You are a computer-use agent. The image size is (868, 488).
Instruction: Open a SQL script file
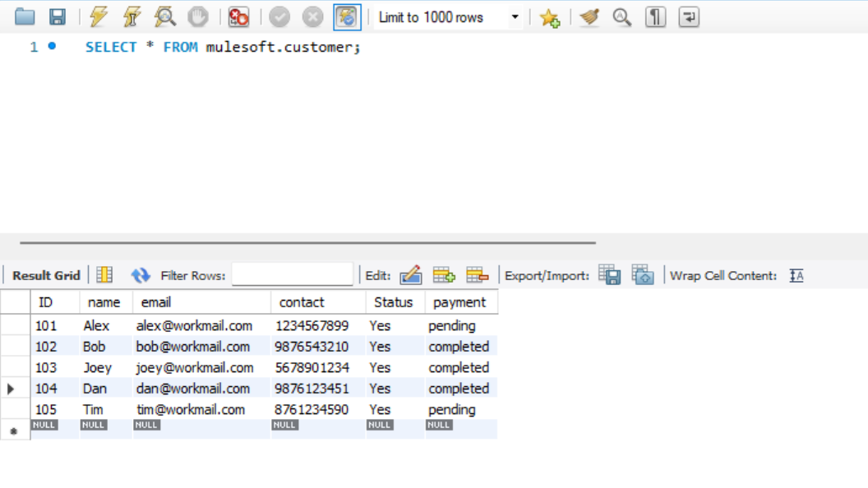click(x=25, y=16)
